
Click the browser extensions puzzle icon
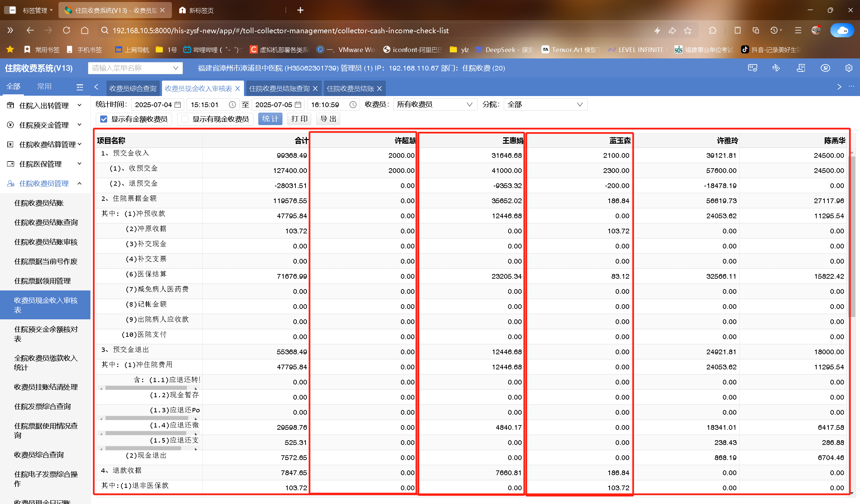click(712, 31)
